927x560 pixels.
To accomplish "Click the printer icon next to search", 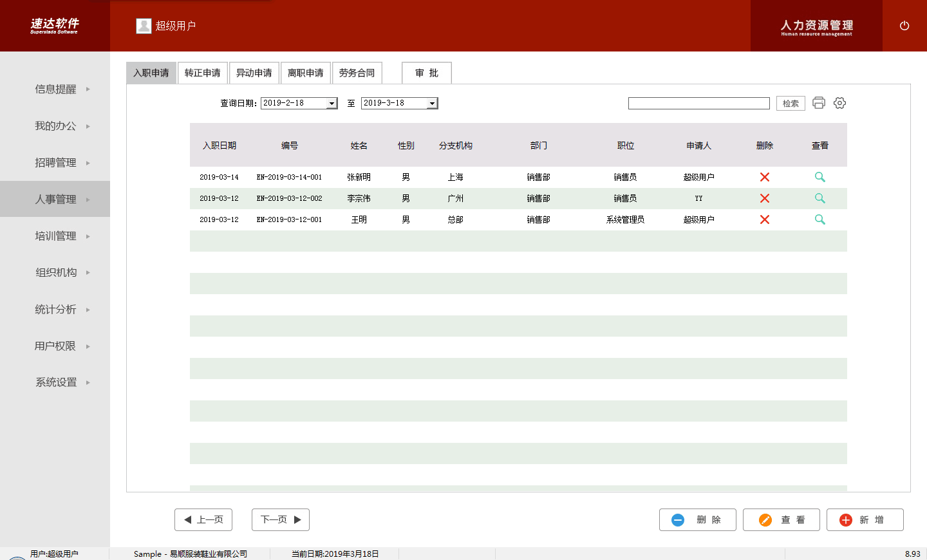I will tap(818, 103).
